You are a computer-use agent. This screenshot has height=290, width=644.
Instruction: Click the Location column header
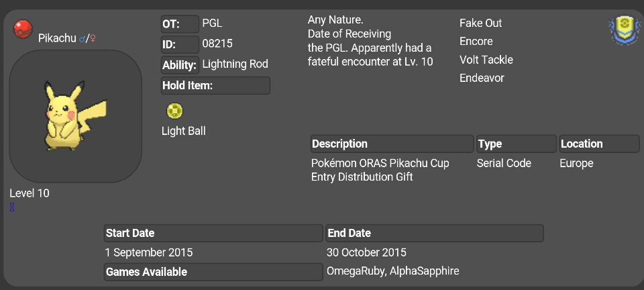point(599,144)
